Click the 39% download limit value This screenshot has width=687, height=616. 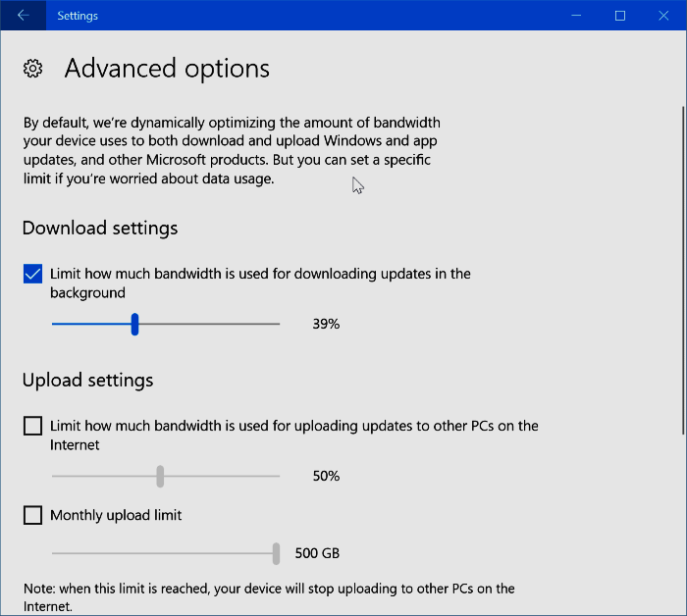click(326, 324)
